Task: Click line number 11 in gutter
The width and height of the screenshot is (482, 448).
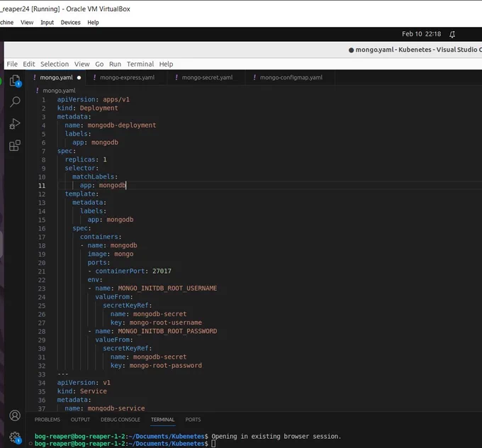Action: (42, 186)
